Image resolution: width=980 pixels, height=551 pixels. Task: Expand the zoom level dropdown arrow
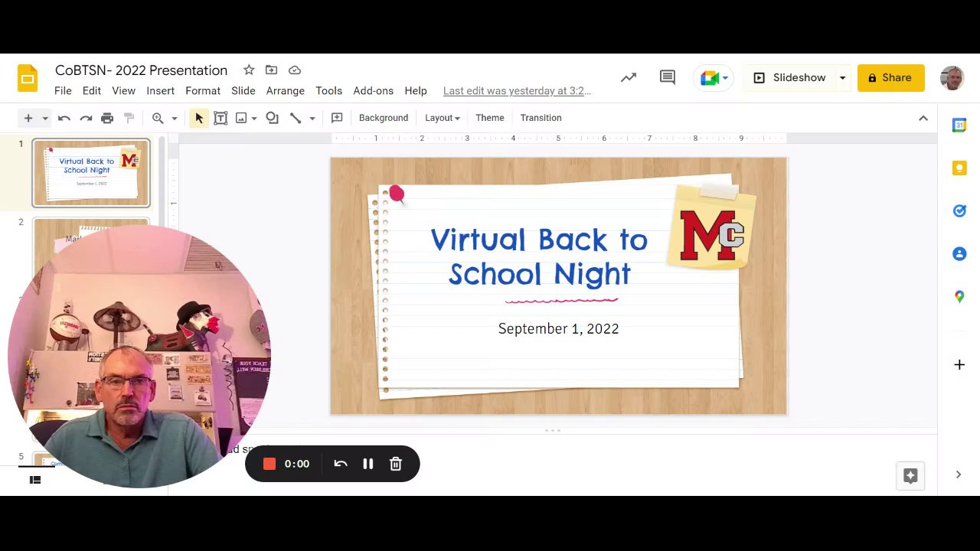click(x=175, y=118)
